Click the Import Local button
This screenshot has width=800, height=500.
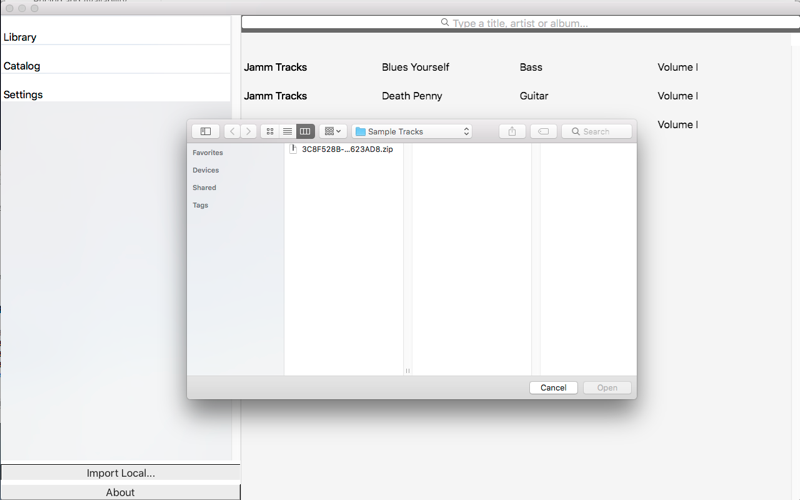click(x=120, y=473)
